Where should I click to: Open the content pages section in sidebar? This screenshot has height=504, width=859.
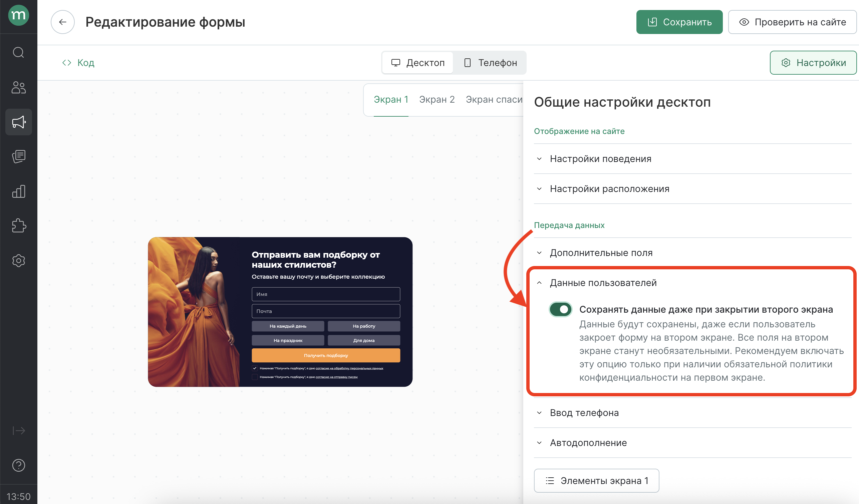pos(18,156)
